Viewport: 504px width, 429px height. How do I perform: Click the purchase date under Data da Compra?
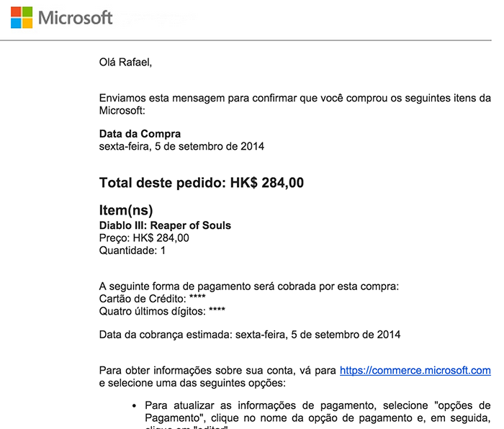tap(181, 147)
